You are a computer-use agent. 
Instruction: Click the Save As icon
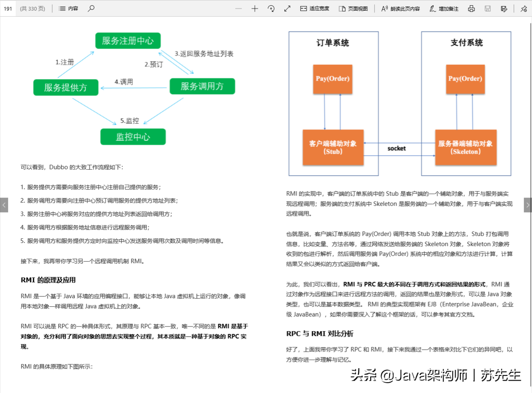(504, 9)
